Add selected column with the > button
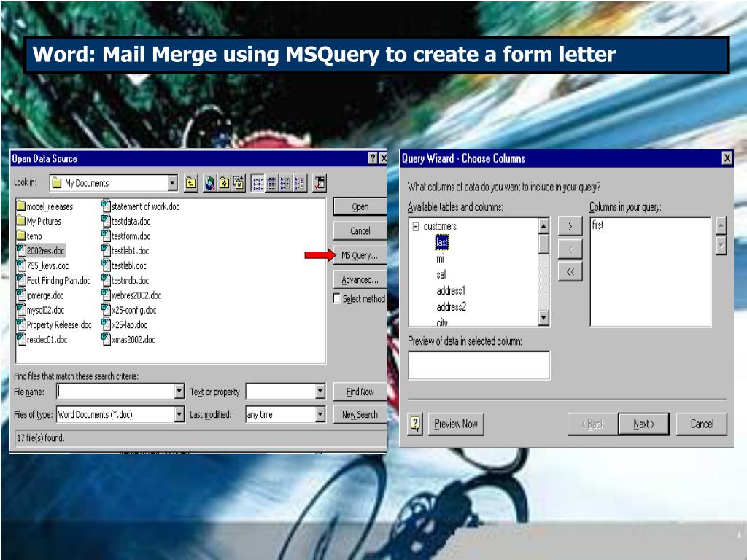Viewport: 747px width, 560px height. tap(570, 226)
